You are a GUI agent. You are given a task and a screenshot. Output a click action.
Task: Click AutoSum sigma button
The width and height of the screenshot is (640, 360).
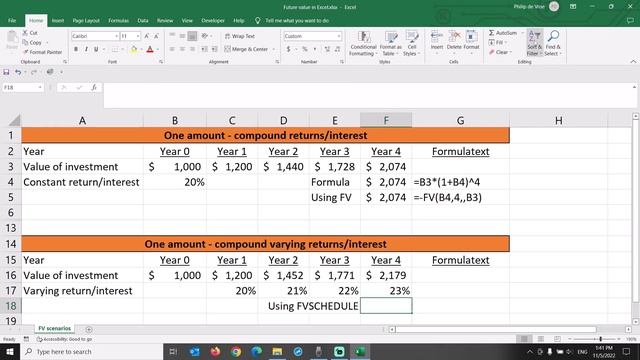pyautogui.click(x=503, y=33)
